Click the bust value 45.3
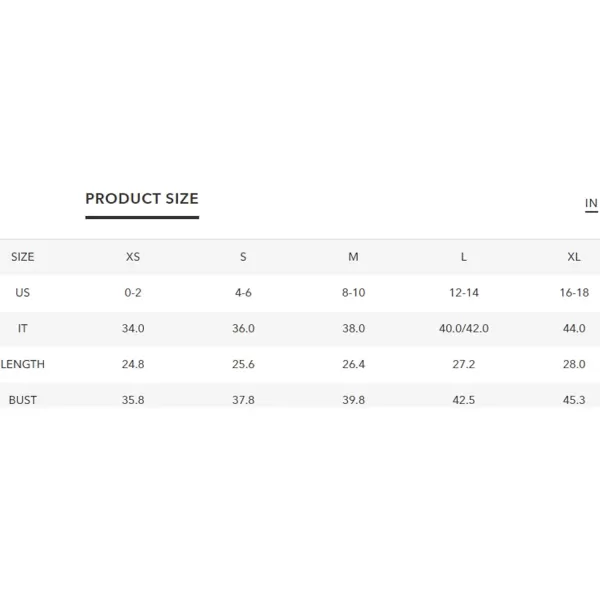 click(x=574, y=400)
